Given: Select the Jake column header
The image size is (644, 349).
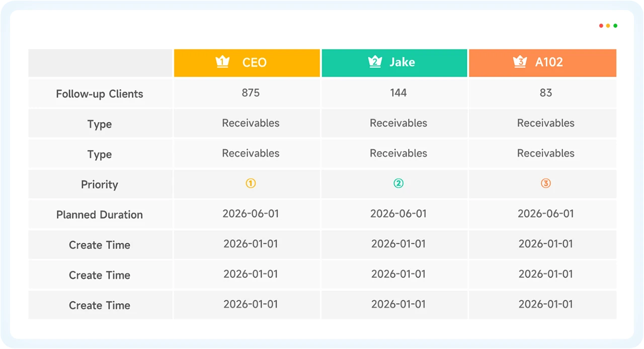Looking at the screenshot, I should (x=394, y=63).
